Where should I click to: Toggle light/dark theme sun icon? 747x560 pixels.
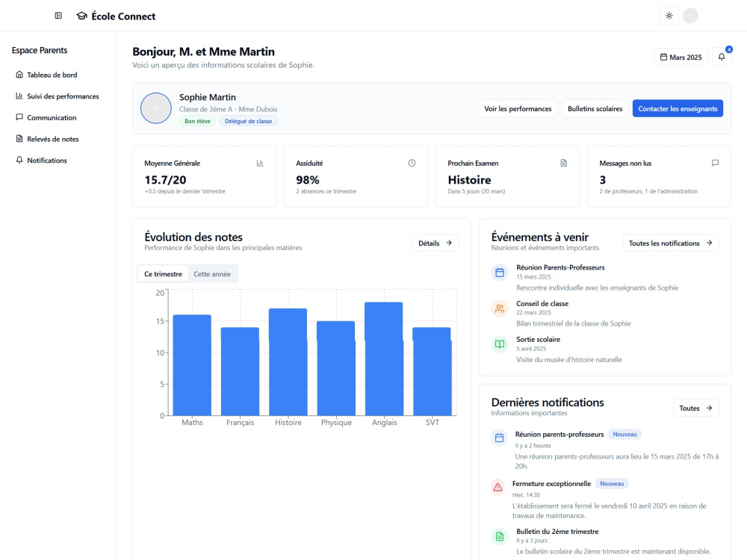coord(669,16)
